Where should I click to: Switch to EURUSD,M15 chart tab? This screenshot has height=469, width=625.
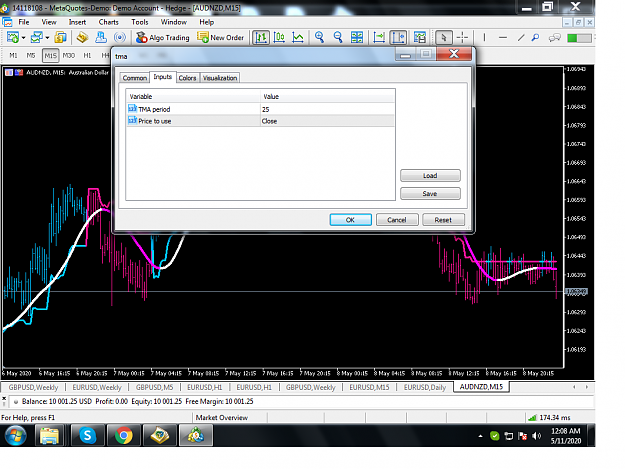pos(369,387)
